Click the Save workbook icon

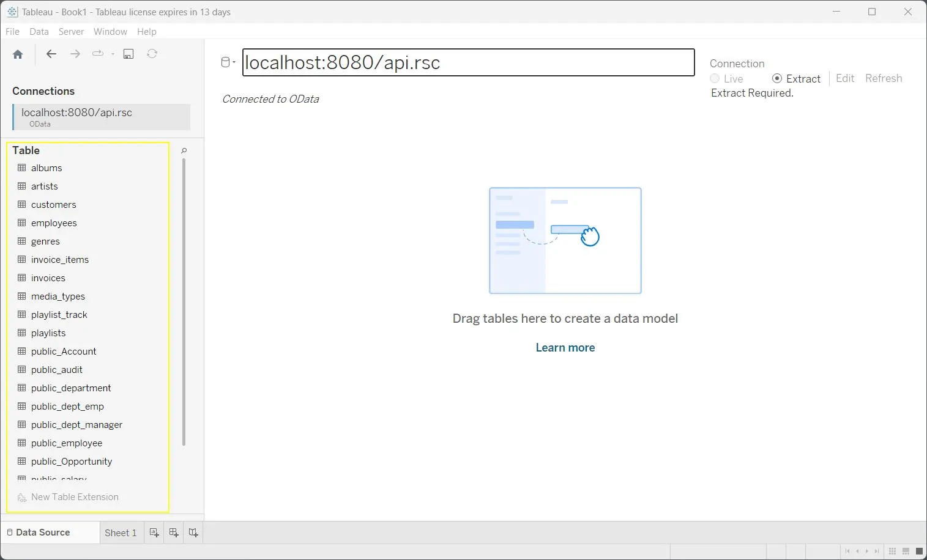click(x=128, y=54)
